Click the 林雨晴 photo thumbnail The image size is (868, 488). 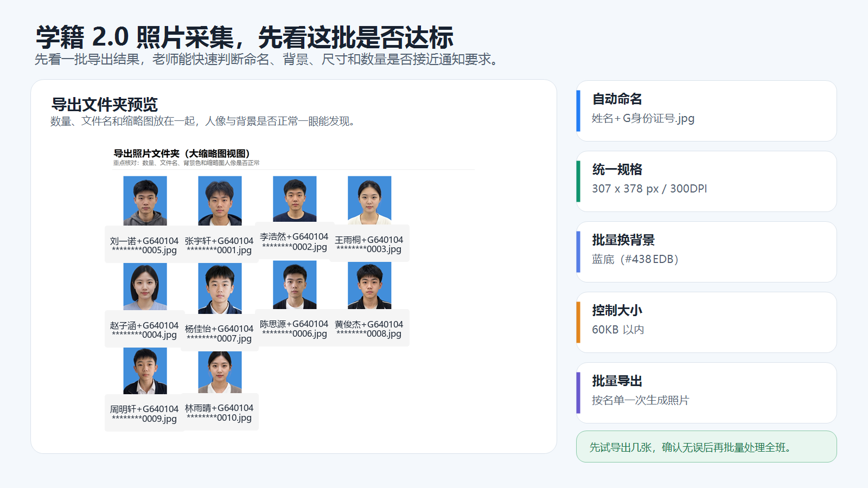[220, 373]
